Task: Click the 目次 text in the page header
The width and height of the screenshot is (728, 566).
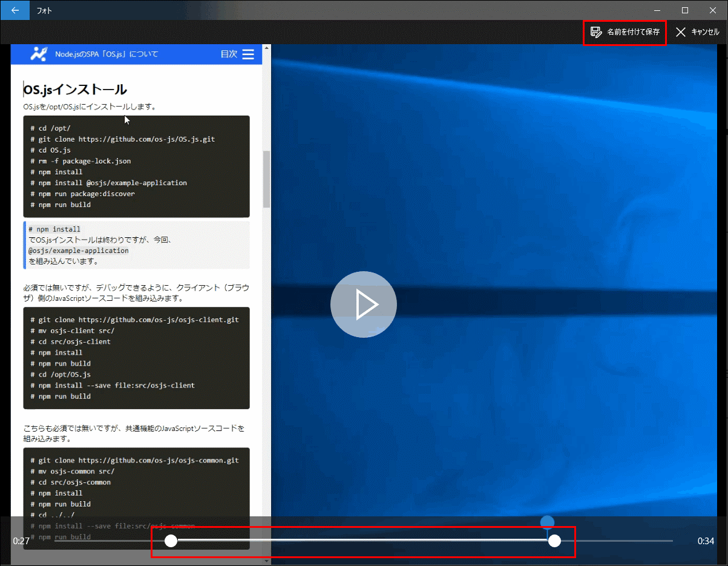Action: pos(229,54)
